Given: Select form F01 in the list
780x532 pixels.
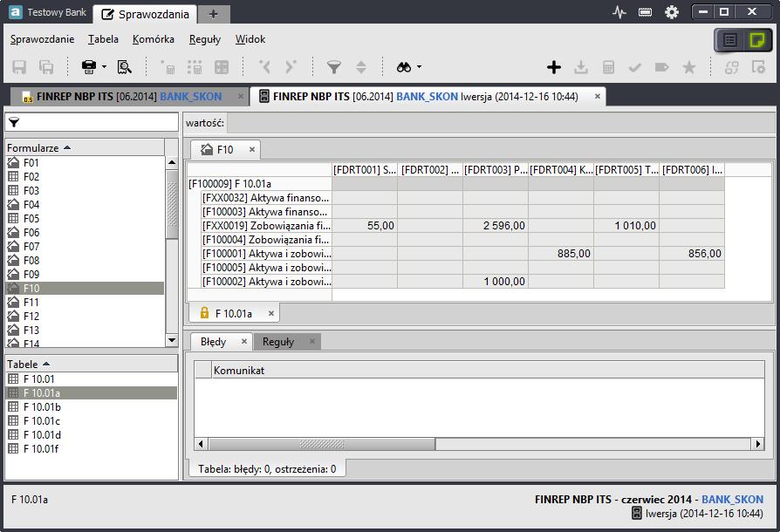Looking at the screenshot, I should [x=85, y=162].
